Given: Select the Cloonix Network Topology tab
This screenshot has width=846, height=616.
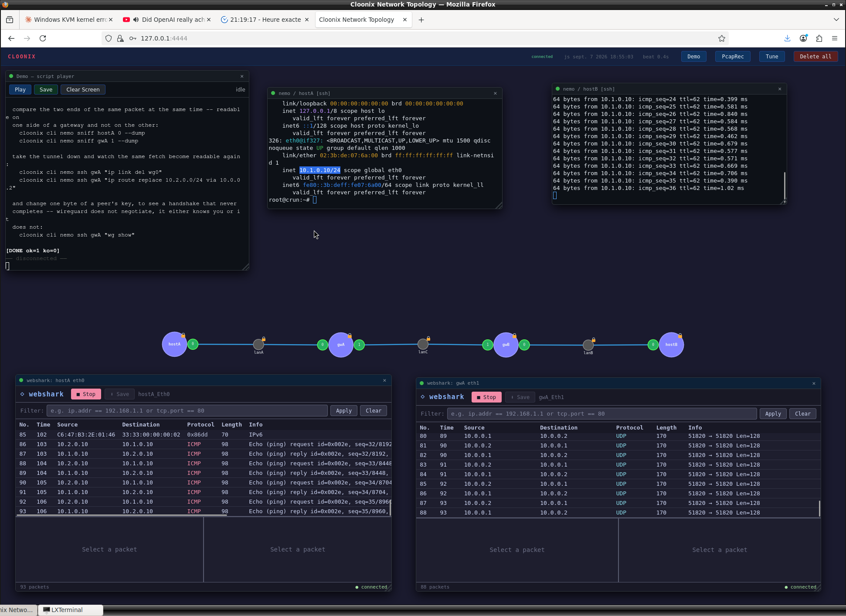Looking at the screenshot, I should (364, 20).
